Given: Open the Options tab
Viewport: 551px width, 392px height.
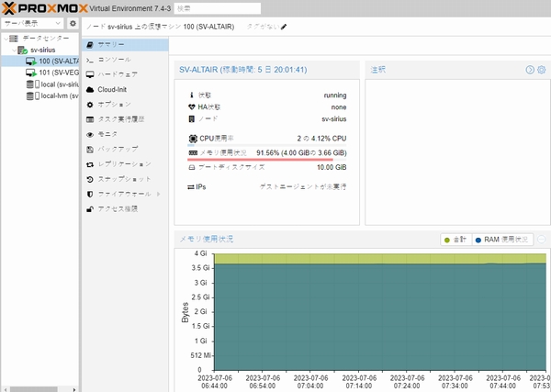Looking at the screenshot, I should coord(125,105).
